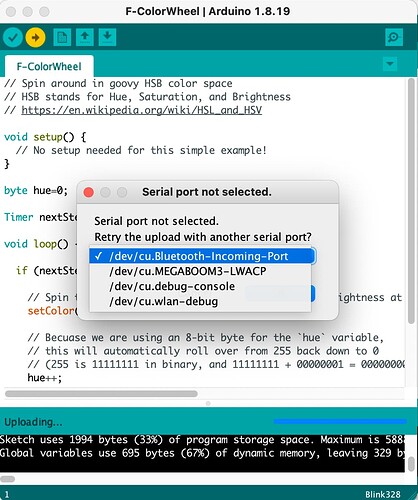Click the 'Uploading...' status text
Screen dimensions: 418x500
coord(33,422)
